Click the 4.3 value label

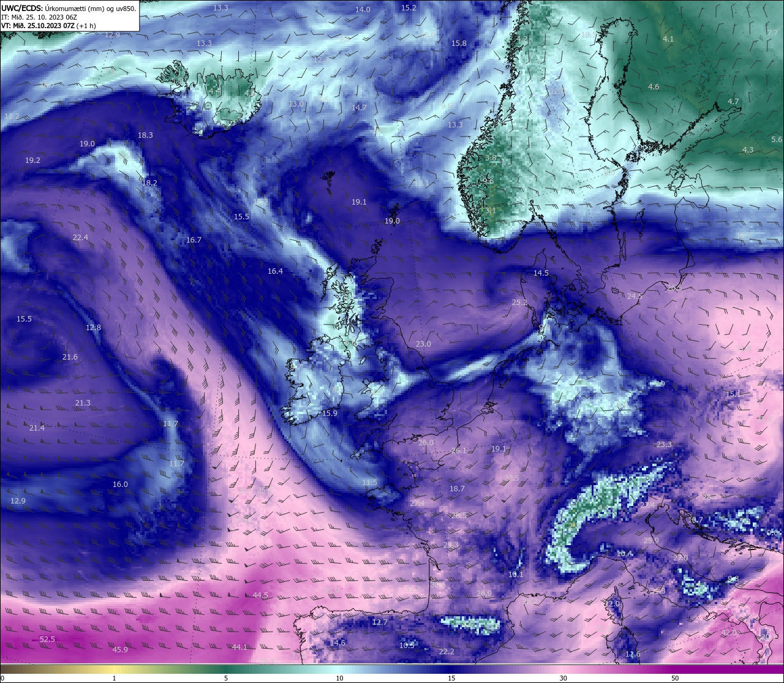click(748, 149)
